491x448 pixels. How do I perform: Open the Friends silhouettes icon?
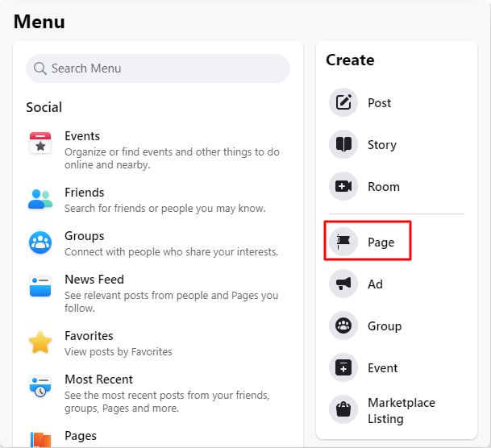click(x=40, y=199)
